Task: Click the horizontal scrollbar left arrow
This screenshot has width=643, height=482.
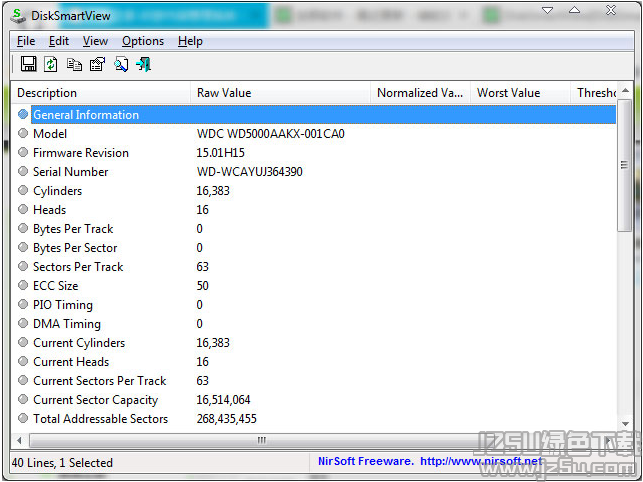Action: coord(19,441)
